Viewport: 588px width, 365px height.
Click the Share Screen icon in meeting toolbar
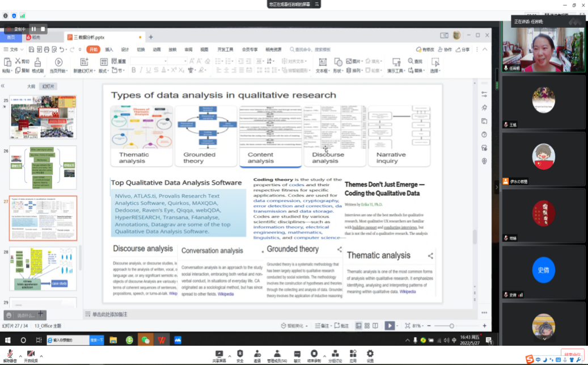[x=219, y=354]
